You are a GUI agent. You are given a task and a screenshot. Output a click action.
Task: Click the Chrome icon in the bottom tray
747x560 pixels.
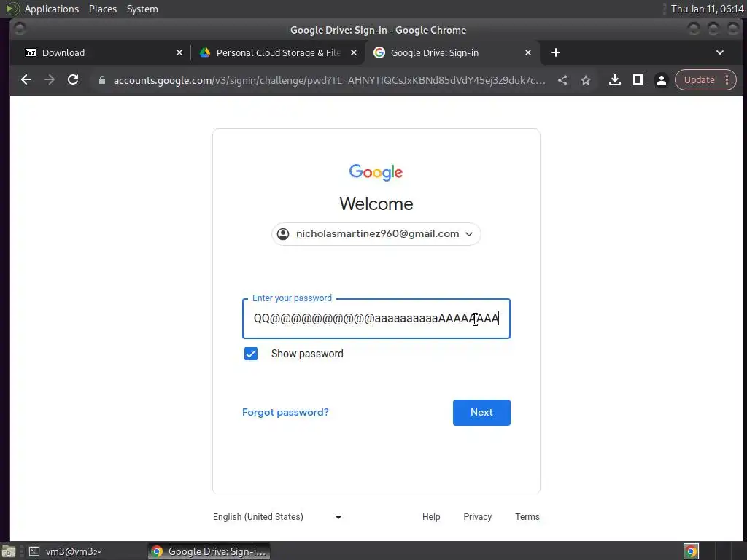click(x=692, y=551)
